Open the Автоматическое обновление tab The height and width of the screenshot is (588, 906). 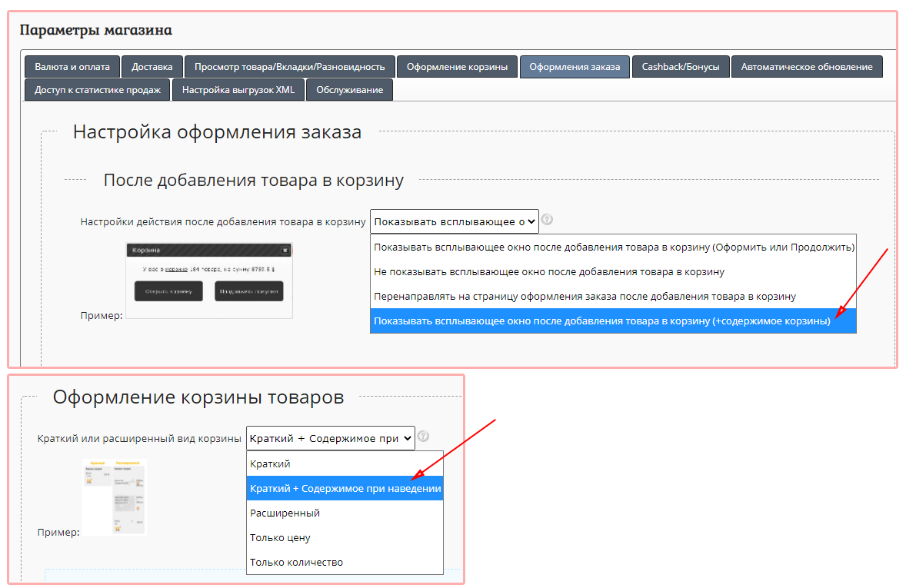tap(806, 67)
